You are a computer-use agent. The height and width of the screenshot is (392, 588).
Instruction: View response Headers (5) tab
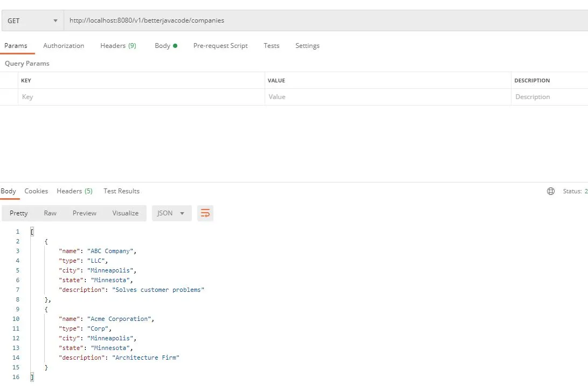pyautogui.click(x=74, y=191)
